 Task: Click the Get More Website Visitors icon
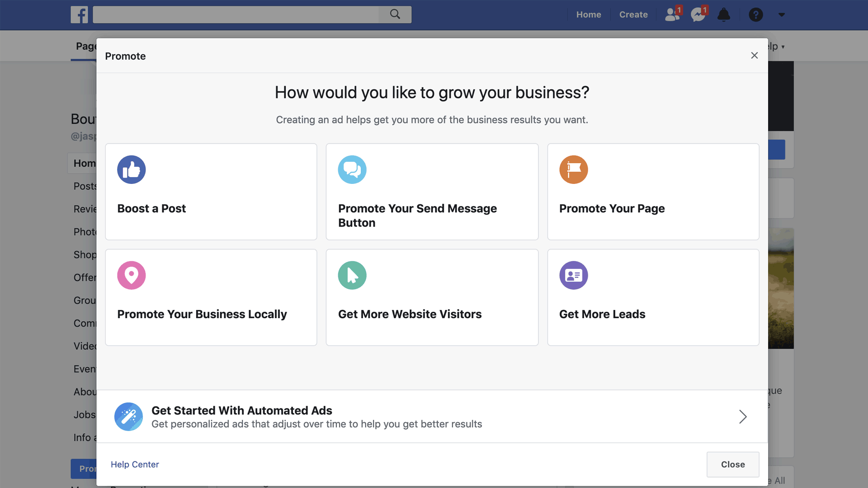point(352,275)
